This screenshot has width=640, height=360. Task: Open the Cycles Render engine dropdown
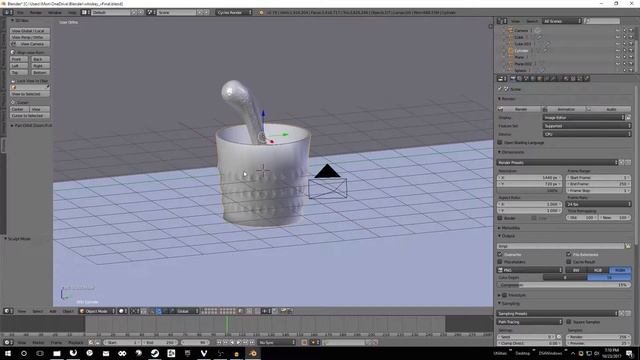click(x=234, y=13)
